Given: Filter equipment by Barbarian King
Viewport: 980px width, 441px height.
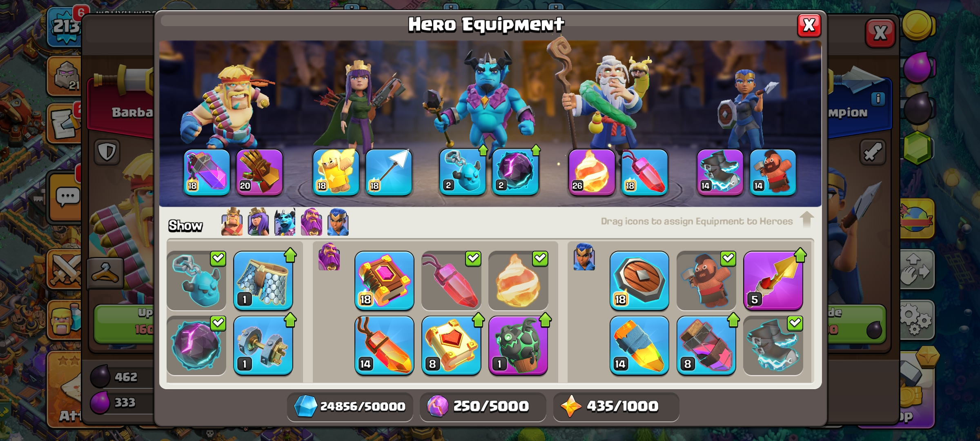Looking at the screenshot, I should point(232,222).
